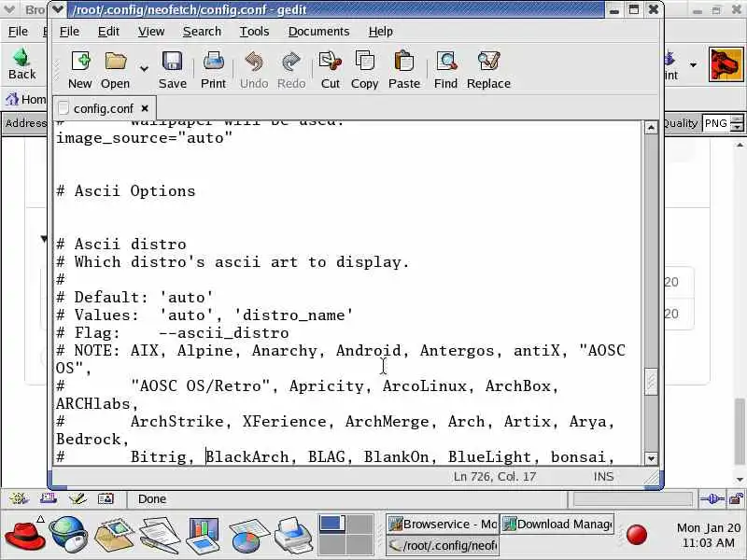This screenshot has width=747, height=560.
Task: Click the word 'BlackArch' in the text
Action: click(x=247, y=456)
